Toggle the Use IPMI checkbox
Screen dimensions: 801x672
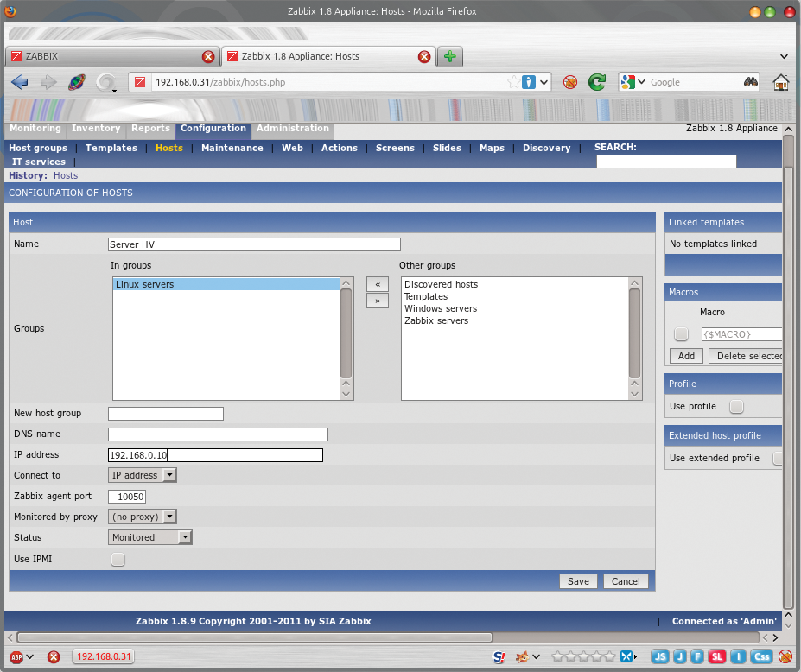tap(118, 559)
